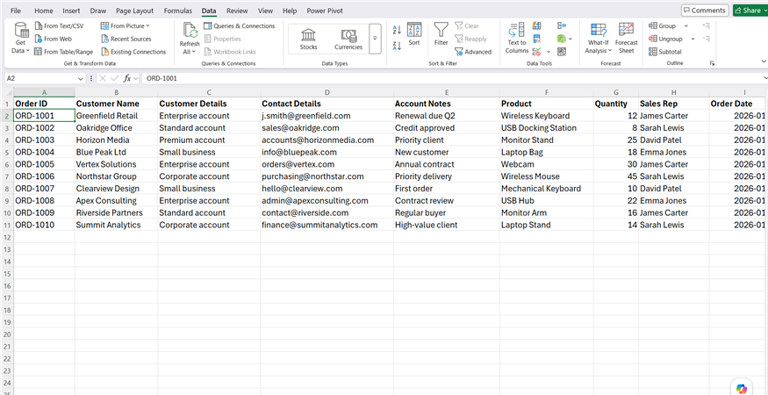Image resolution: width=768 pixels, height=395 pixels.
Task: Select the row 5 header
Action: pyautogui.click(x=7, y=152)
